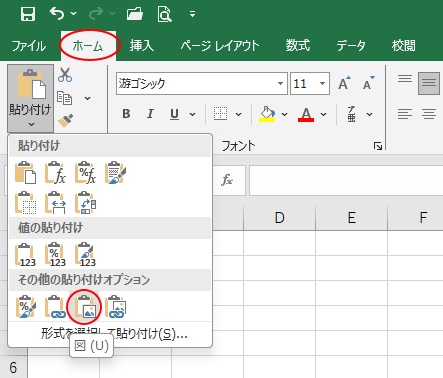The width and height of the screenshot is (443, 378).
Task: Switch to the 挿入 tab
Action: tap(142, 46)
